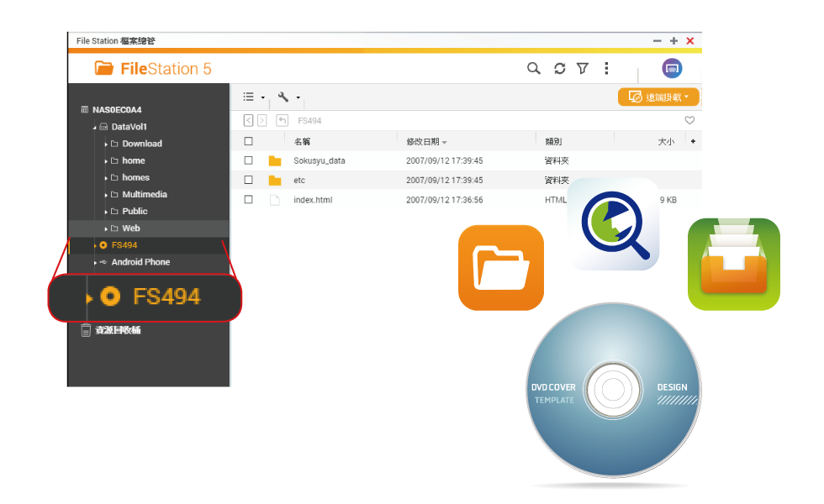Click the index.html file icon
Viewport: 824px width, 504px height.
[x=274, y=200]
